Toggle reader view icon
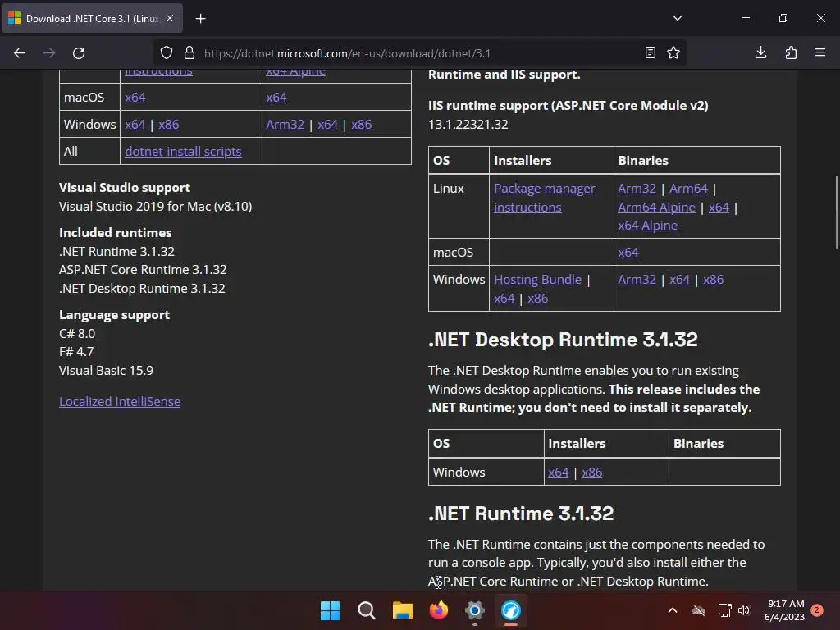 tap(650, 52)
